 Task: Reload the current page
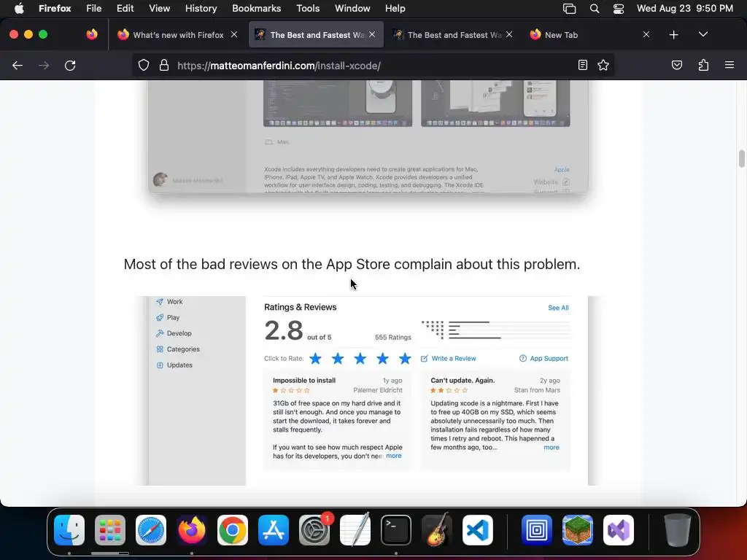tap(70, 66)
